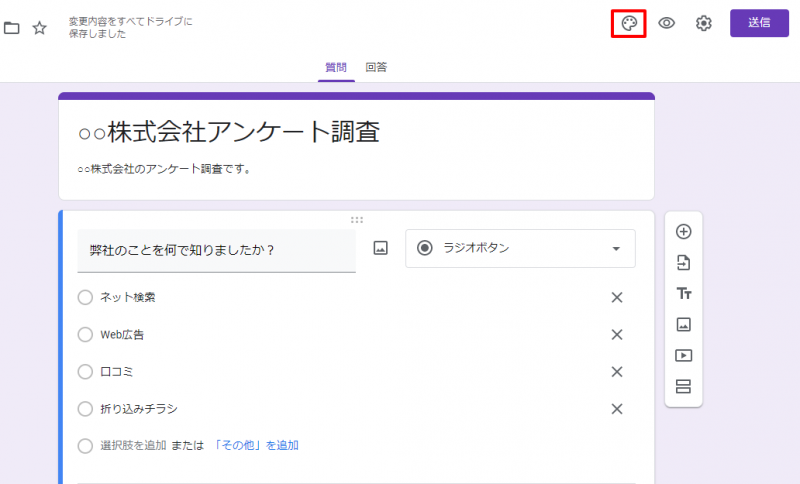Click the import questions icon
This screenshot has width=800, height=484.
click(684, 263)
